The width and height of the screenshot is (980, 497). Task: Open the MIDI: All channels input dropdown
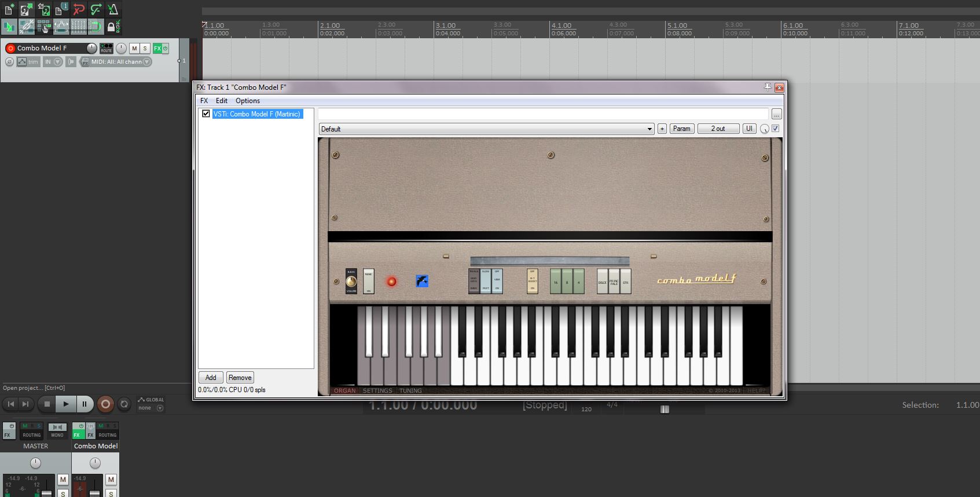[x=121, y=62]
